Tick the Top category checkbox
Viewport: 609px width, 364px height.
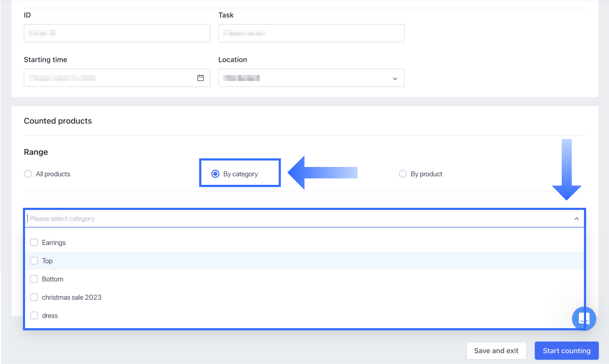click(x=34, y=261)
